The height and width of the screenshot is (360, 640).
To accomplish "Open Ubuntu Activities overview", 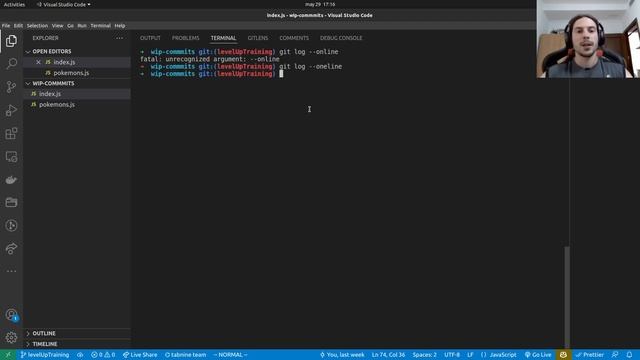I will click(x=14, y=4).
